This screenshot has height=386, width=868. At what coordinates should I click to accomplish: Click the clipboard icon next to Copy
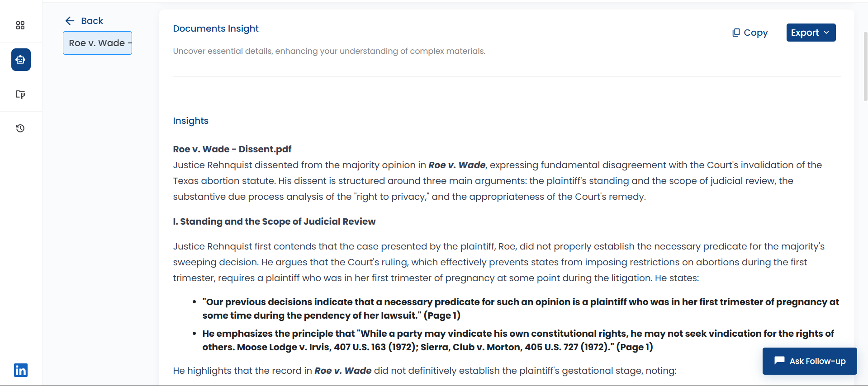[736, 33]
